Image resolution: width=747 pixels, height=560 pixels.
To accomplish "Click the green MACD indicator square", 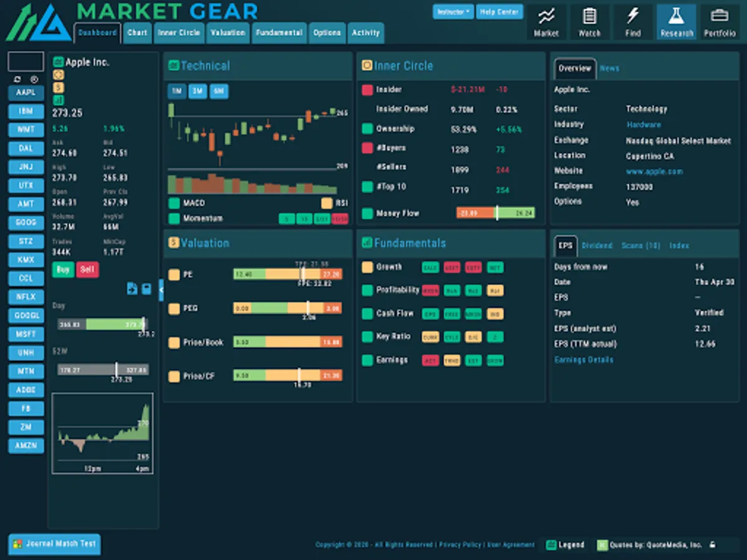I will pyautogui.click(x=174, y=203).
